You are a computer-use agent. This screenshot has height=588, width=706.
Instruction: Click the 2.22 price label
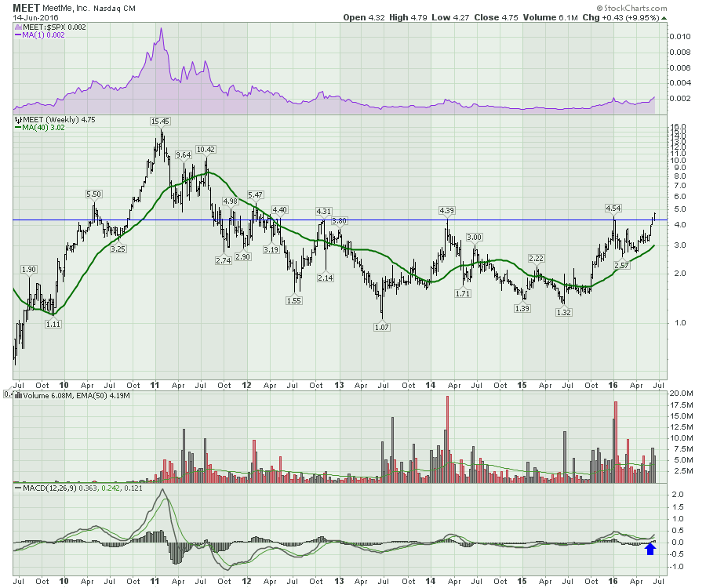click(537, 258)
